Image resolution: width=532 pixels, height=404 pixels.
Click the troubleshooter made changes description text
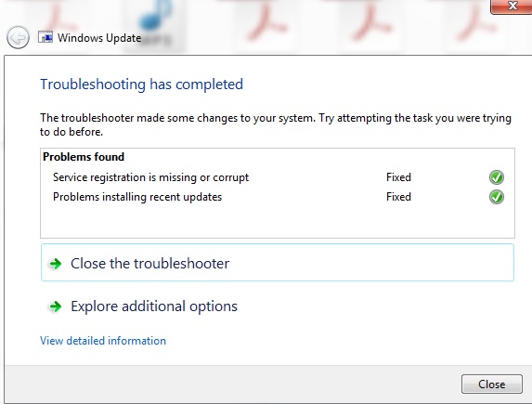pos(276,124)
